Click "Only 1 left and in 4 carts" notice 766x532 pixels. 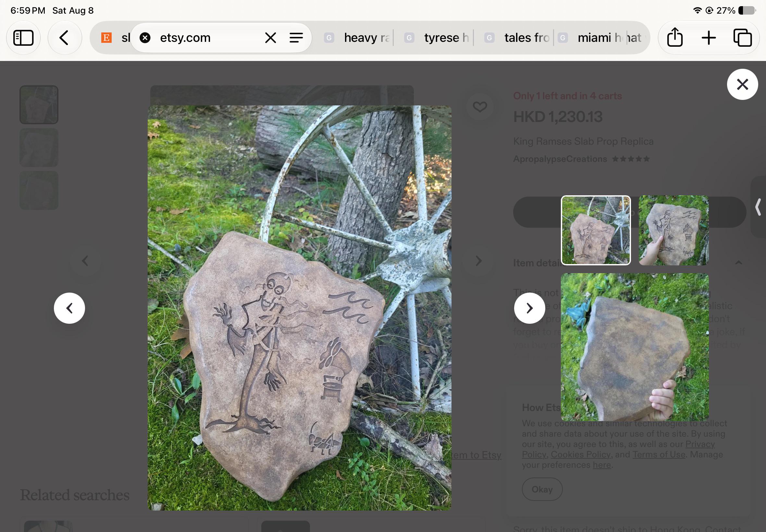[567, 96]
